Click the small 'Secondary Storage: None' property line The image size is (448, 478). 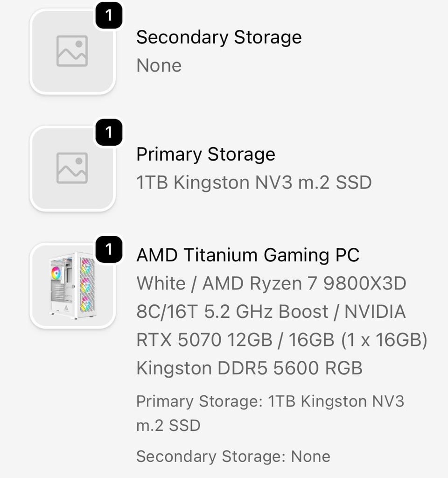pyautogui.click(x=233, y=456)
